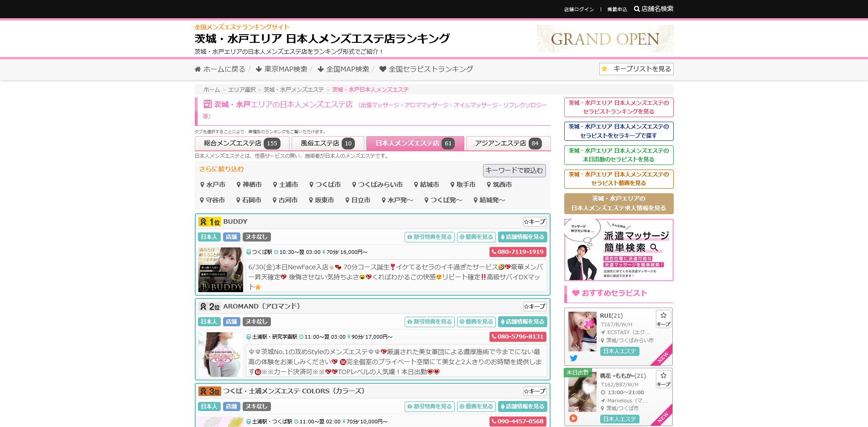Viewport: 868px width, 427px height.
Task: Open セラピスト動画を見る sidebar button
Action: [x=619, y=179]
